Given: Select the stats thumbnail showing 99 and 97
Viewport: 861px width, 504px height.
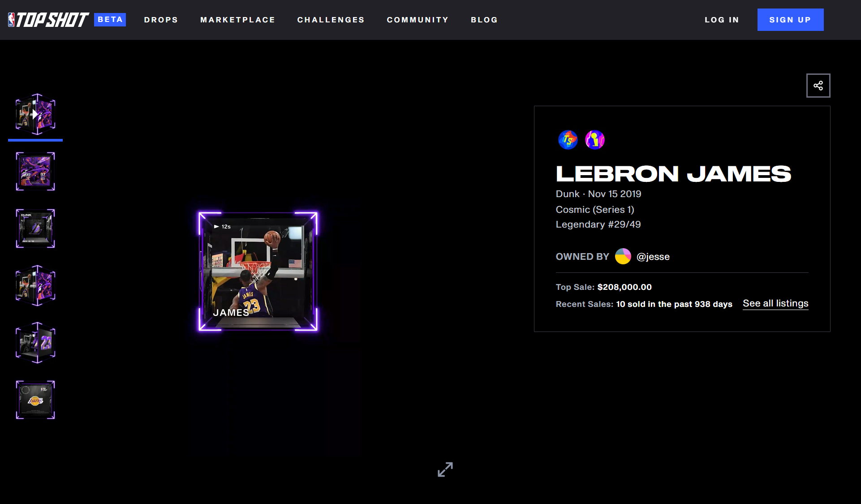Looking at the screenshot, I should point(35,171).
